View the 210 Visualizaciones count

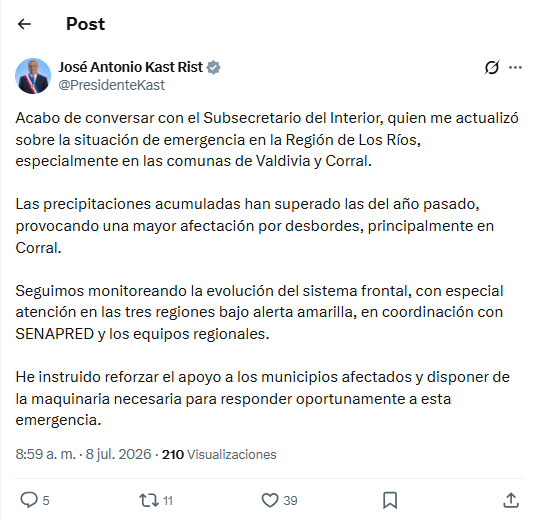point(219,454)
